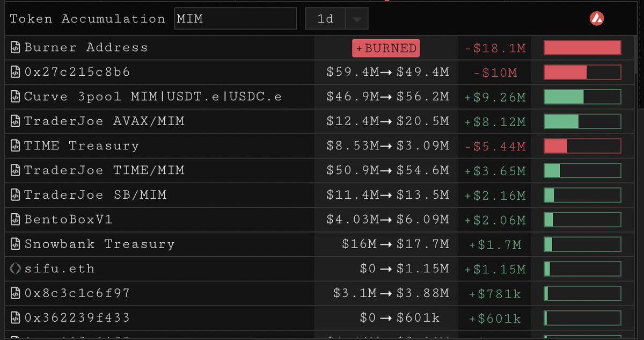644x340 pixels.
Task: Click contract icon beside Burner Address
Action: pyautogui.click(x=16, y=48)
